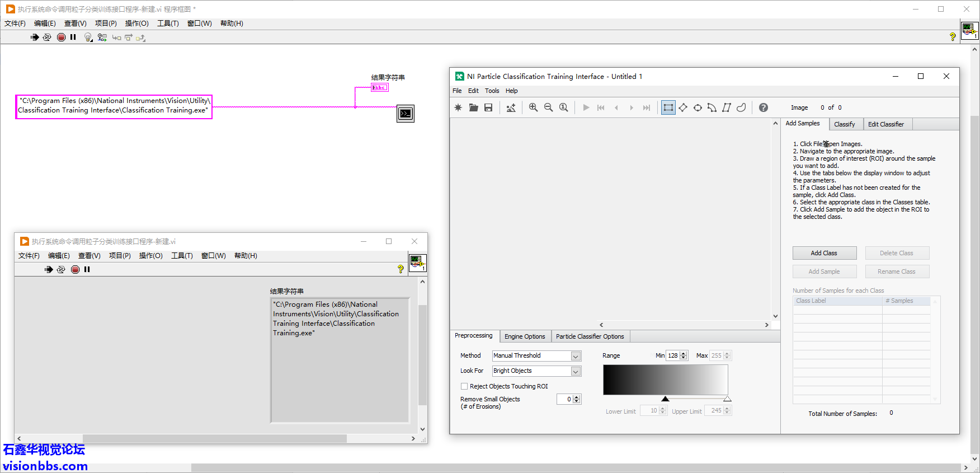Increment the Range Min value stepper
980x473 pixels.
(684, 353)
